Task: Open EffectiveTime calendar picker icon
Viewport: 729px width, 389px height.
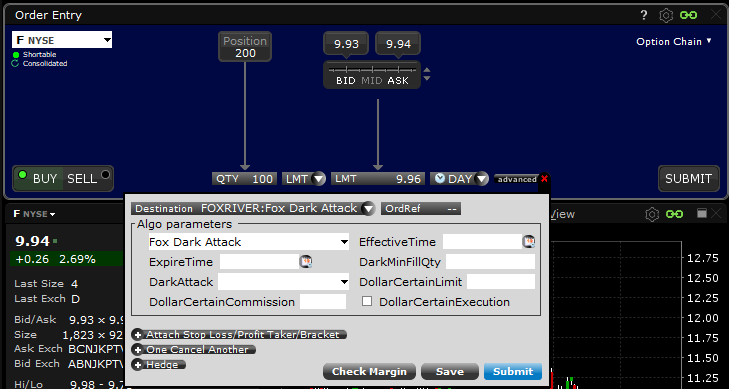Action: 529,242
